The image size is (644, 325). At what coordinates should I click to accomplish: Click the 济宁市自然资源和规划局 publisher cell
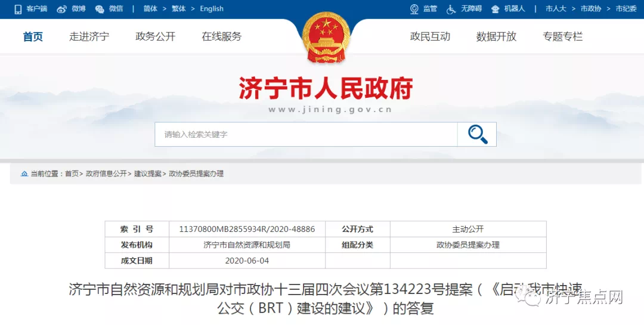247,245
